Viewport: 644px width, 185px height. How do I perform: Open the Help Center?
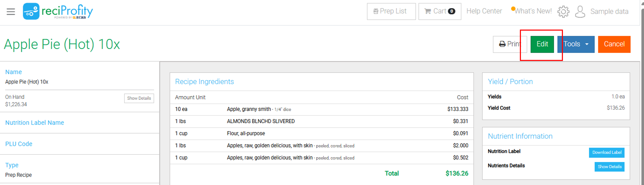click(484, 11)
